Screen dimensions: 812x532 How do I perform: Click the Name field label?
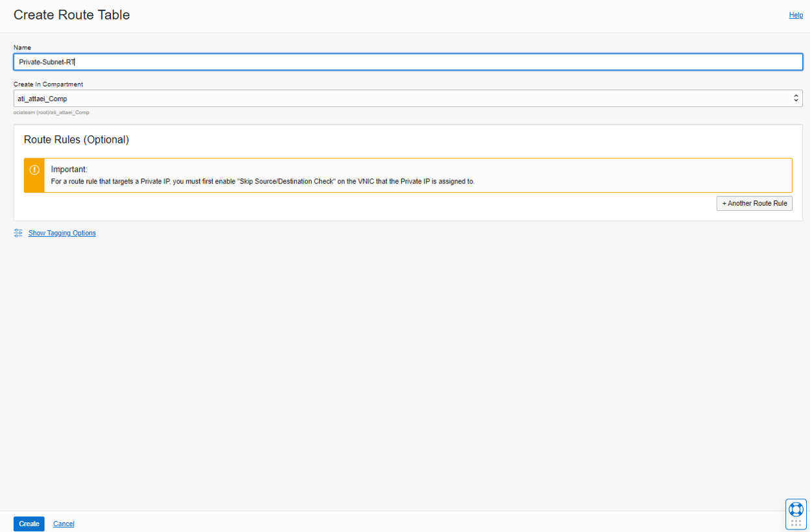(x=22, y=47)
